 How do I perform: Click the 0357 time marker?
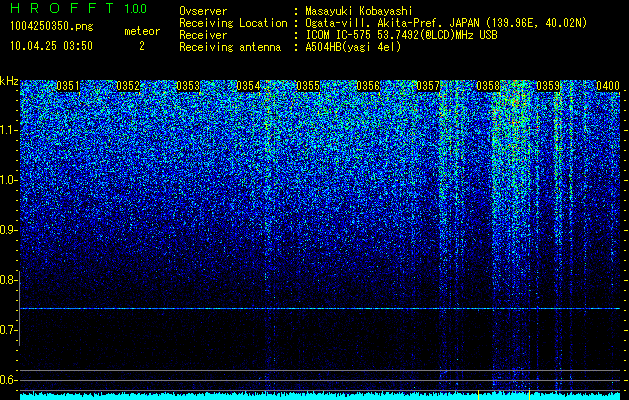428,86
